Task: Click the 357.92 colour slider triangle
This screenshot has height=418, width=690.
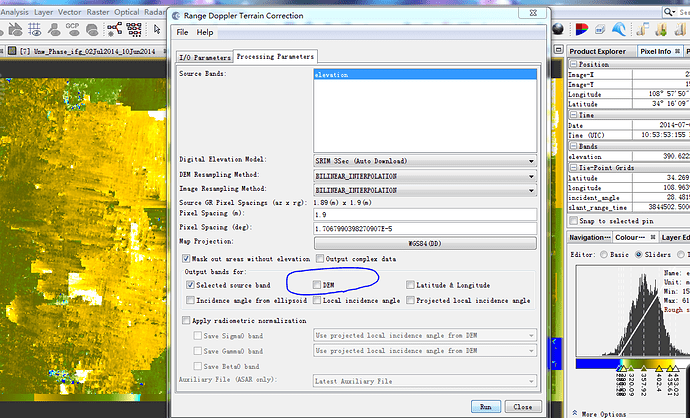Action: (644, 368)
